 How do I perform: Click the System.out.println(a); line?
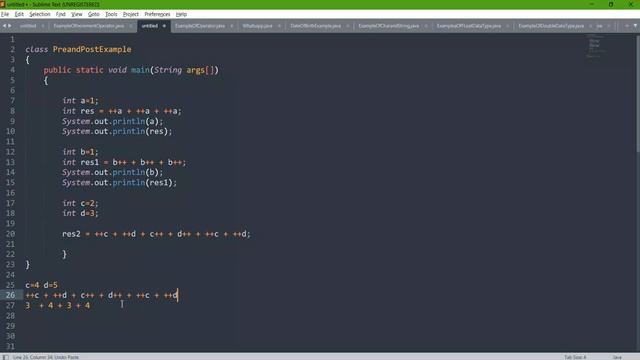click(113, 121)
